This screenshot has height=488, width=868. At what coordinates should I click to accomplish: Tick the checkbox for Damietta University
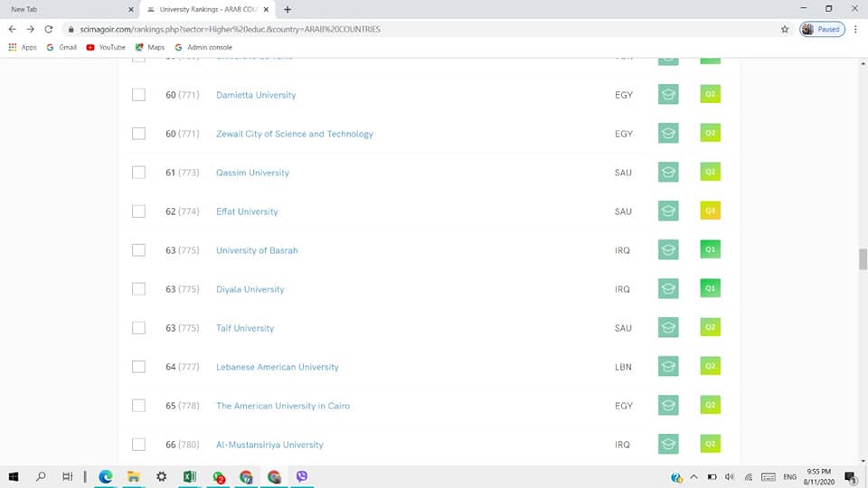pyautogui.click(x=138, y=95)
